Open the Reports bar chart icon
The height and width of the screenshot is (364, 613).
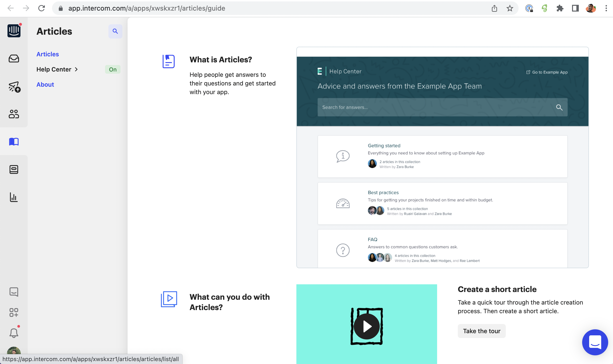pos(14,197)
